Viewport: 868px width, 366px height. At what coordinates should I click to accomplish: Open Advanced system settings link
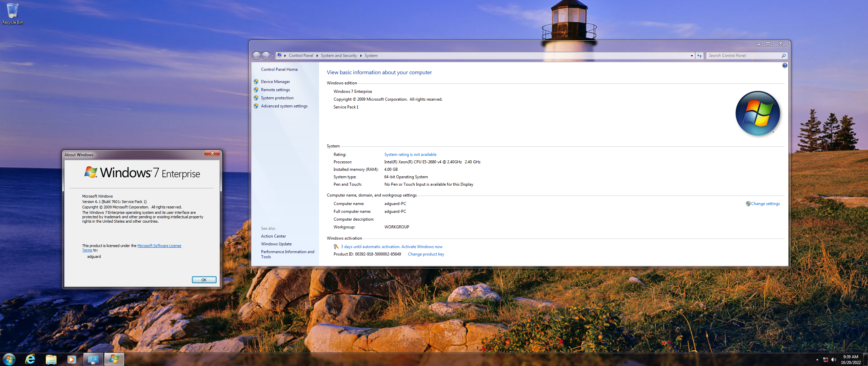284,106
